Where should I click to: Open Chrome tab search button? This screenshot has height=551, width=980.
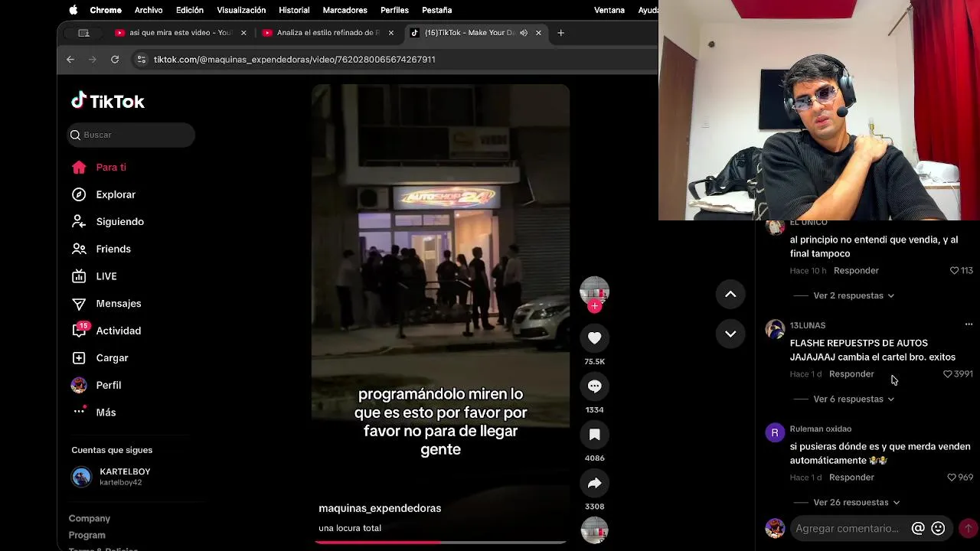[84, 33]
